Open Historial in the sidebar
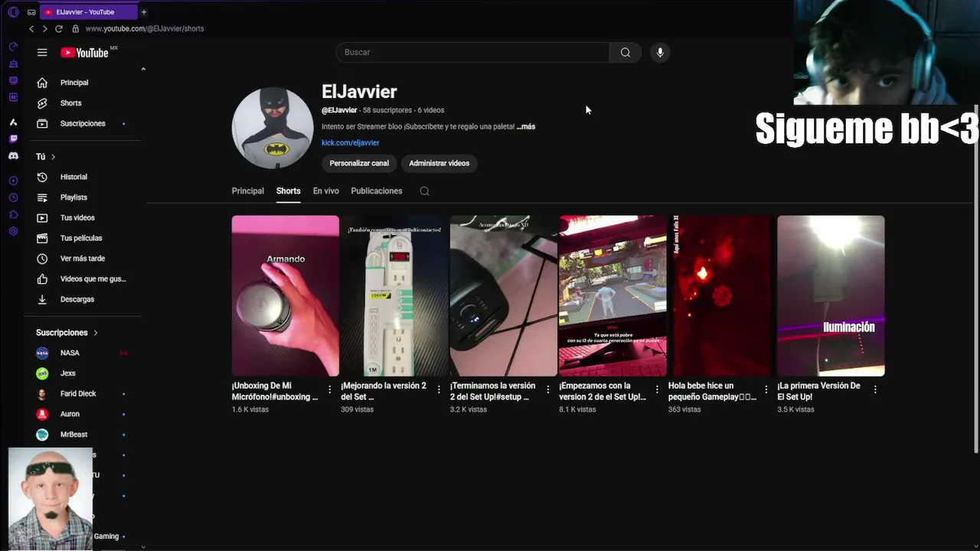This screenshot has height=551, width=980. [x=83, y=177]
